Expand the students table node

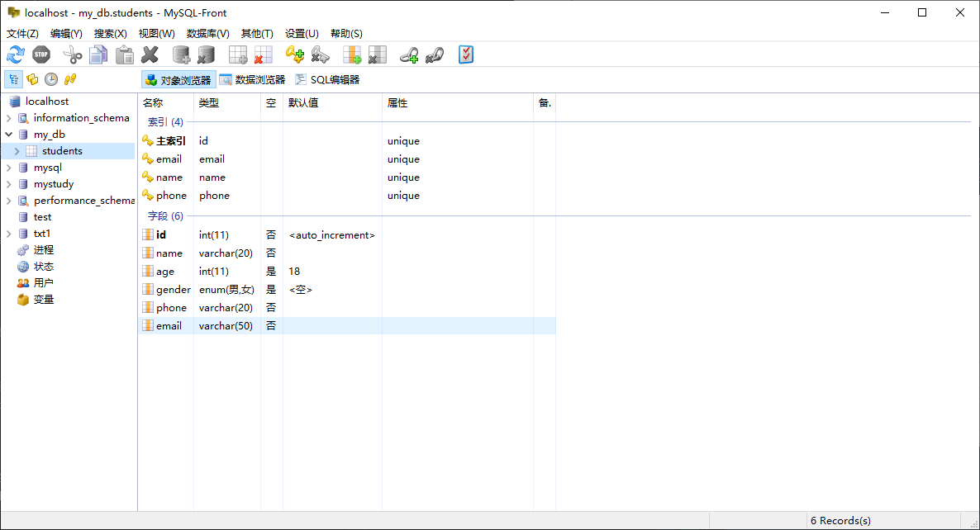(17, 150)
